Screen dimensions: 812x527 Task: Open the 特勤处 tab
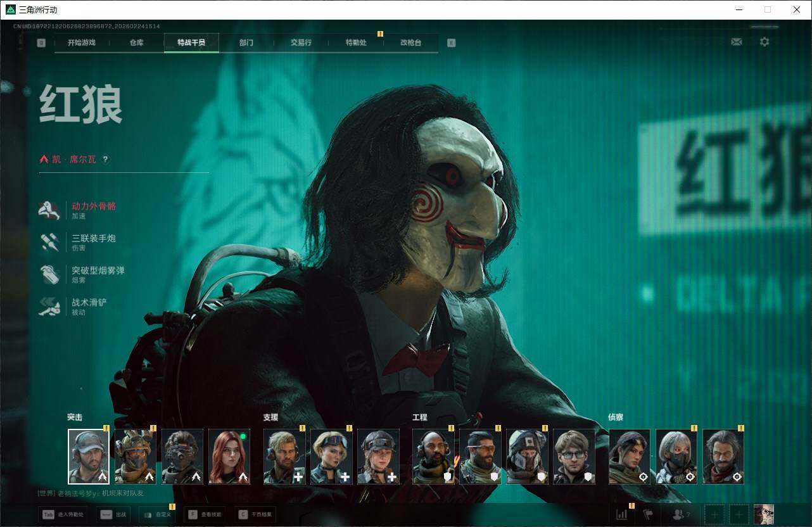click(x=356, y=43)
